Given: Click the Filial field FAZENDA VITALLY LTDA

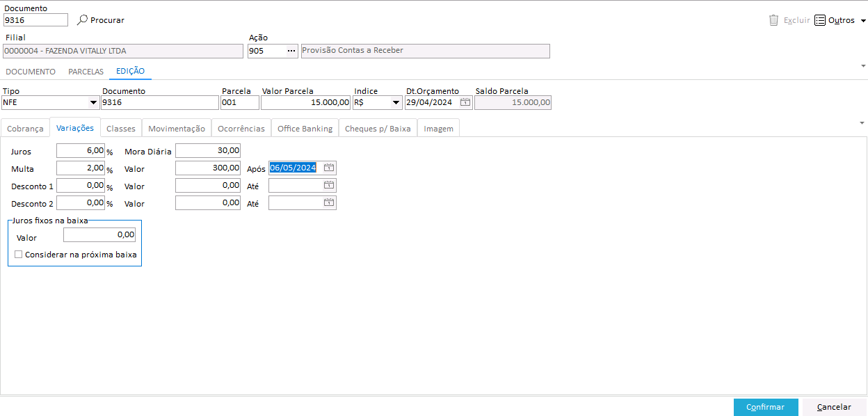Looking at the screenshot, I should tap(123, 51).
